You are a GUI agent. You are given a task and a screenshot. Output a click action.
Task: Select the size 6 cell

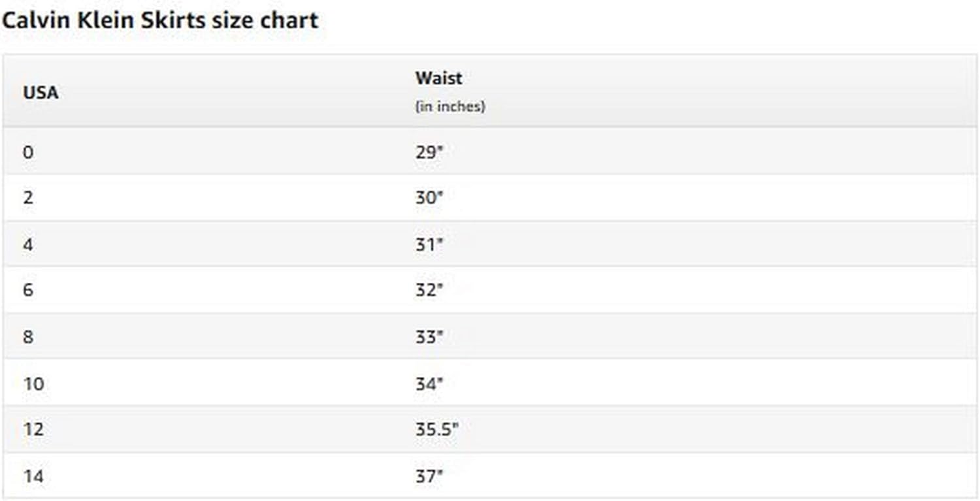pos(27,289)
